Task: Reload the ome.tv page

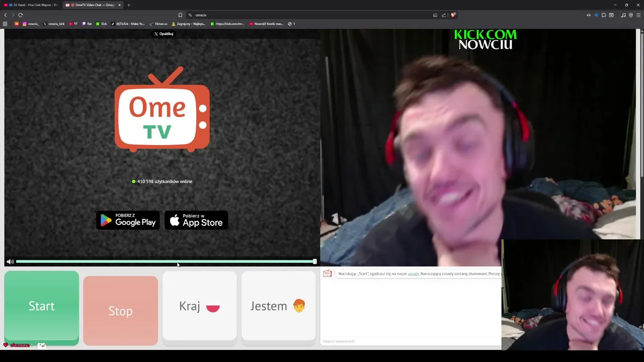Action: pos(21,15)
